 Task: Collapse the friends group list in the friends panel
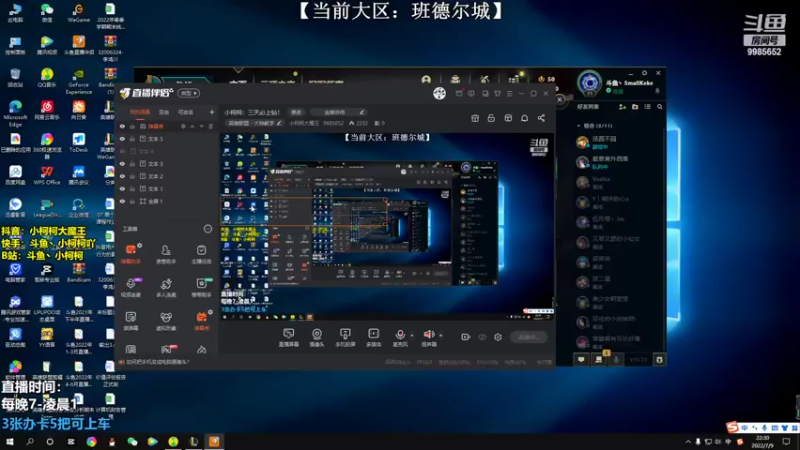[x=578, y=126]
